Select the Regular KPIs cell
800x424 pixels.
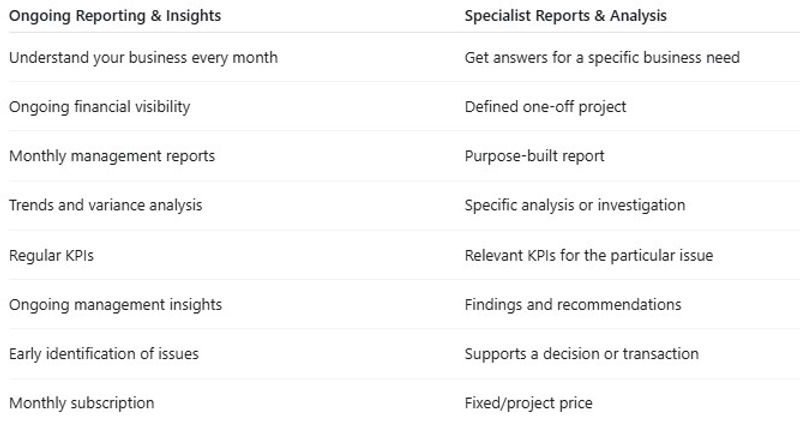pos(51,255)
